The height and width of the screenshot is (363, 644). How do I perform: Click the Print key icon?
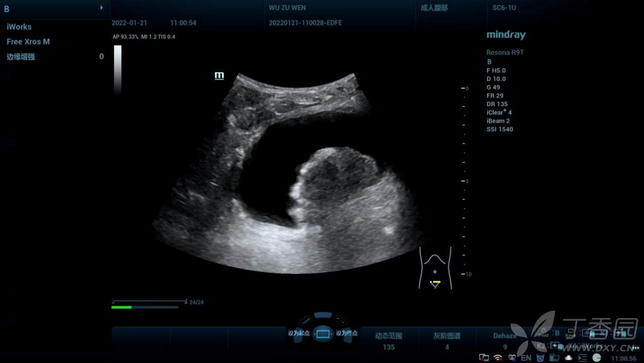pyautogui.click(x=543, y=332)
